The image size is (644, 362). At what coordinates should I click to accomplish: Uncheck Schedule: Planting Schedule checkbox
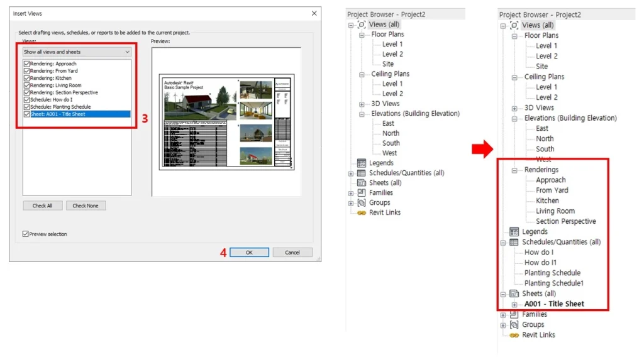coord(26,107)
